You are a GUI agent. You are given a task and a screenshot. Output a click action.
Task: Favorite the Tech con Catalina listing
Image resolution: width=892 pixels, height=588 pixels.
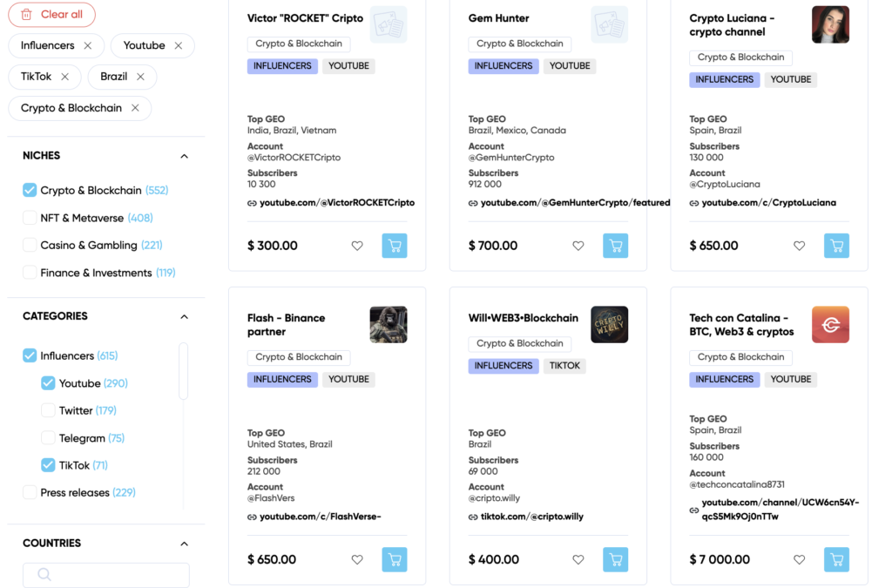point(800,559)
